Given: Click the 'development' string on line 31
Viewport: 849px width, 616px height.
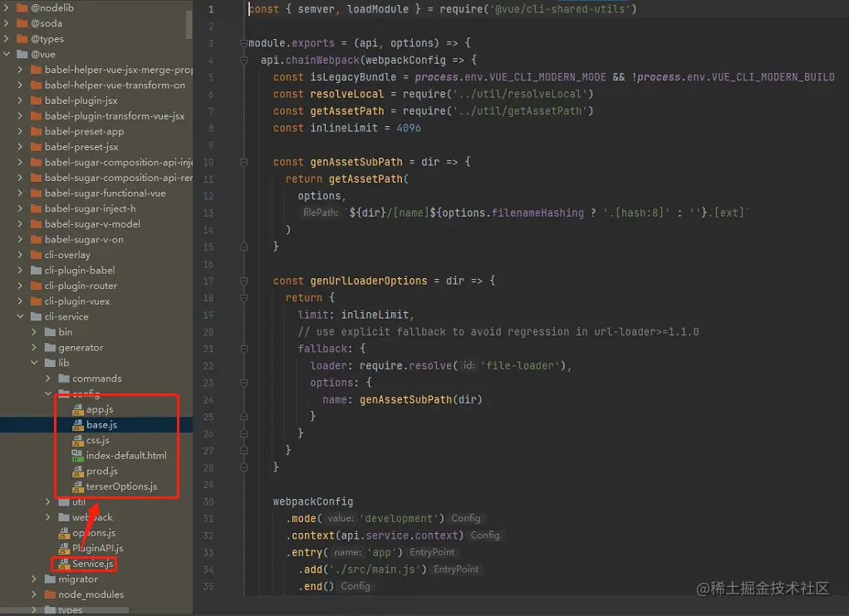Looking at the screenshot, I should [x=399, y=519].
